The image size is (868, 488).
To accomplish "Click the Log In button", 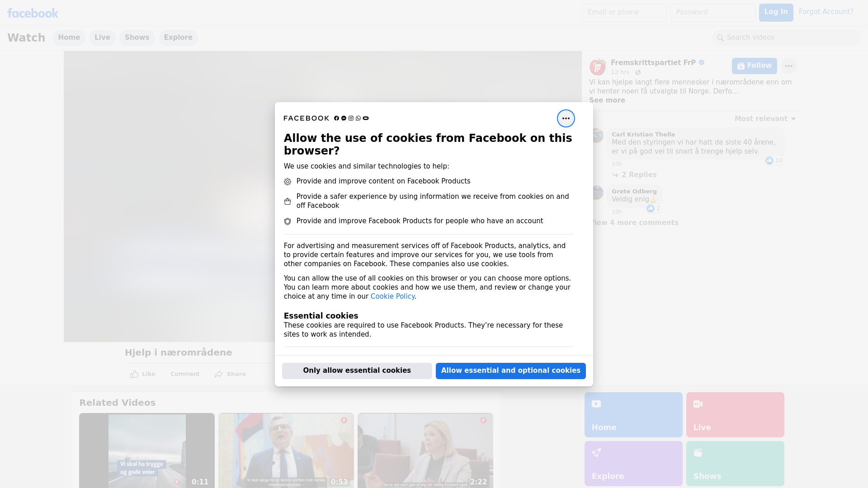I will click(776, 13).
